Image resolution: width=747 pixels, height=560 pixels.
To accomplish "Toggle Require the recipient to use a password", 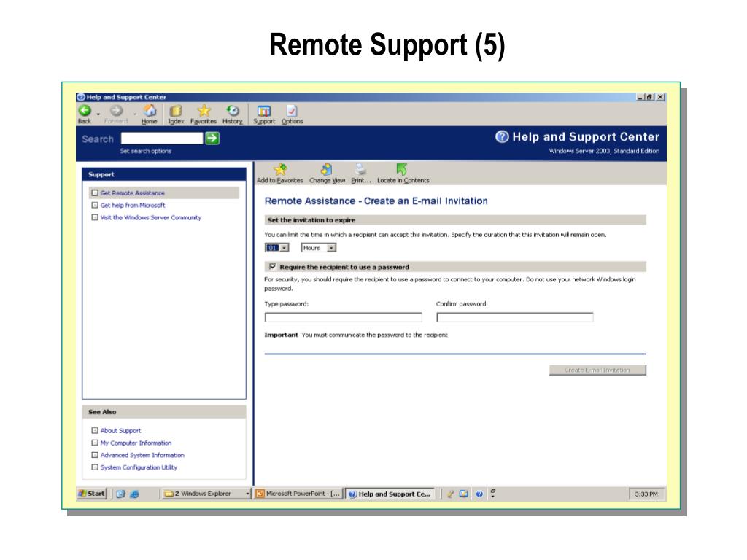I will (273, 267).
